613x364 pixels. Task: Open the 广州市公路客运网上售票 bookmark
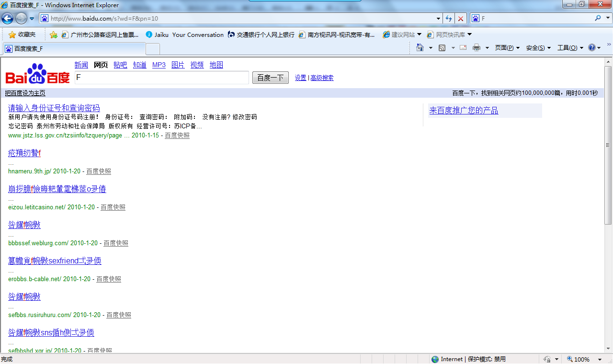[x=100, y=34]
